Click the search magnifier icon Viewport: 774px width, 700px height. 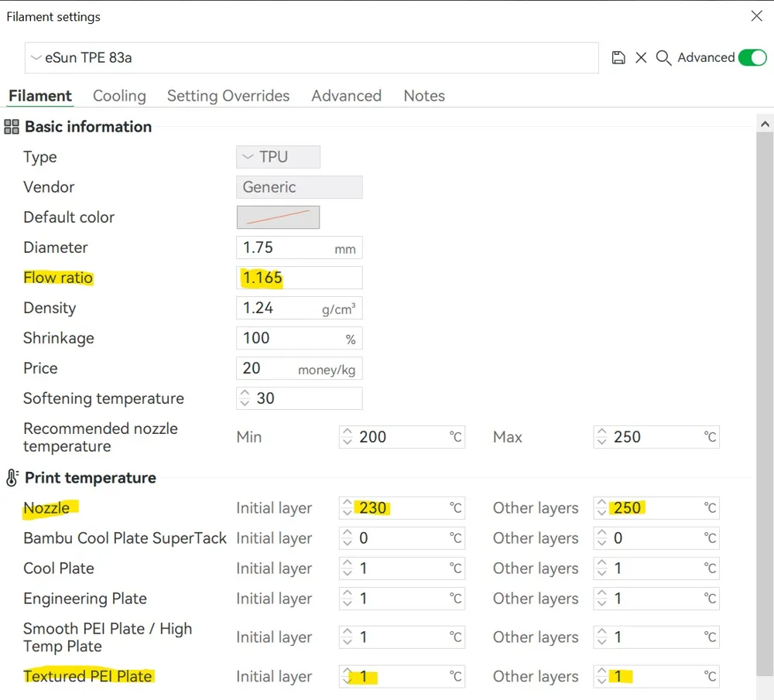tap(663, 58)
